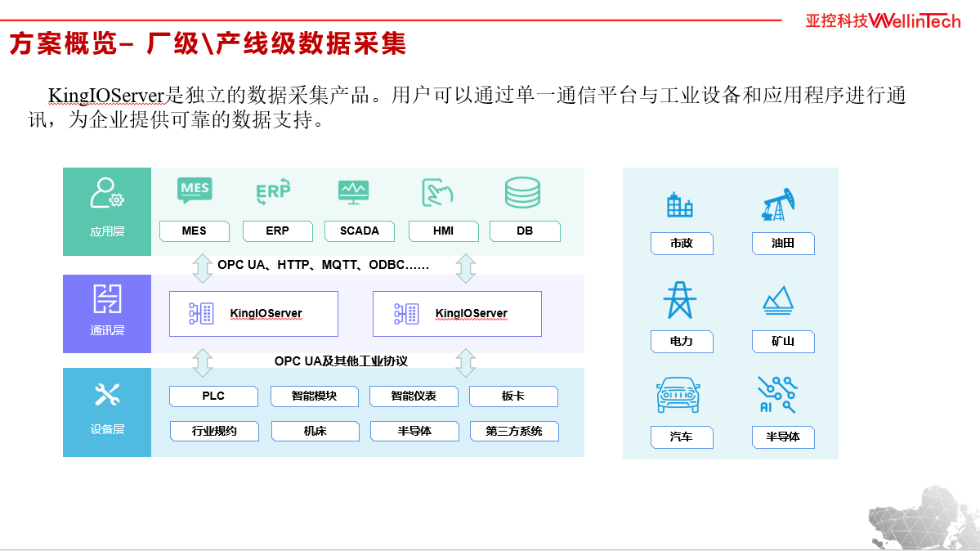Select the 机床 device box

pyautogui.click(x=315, y=432)
